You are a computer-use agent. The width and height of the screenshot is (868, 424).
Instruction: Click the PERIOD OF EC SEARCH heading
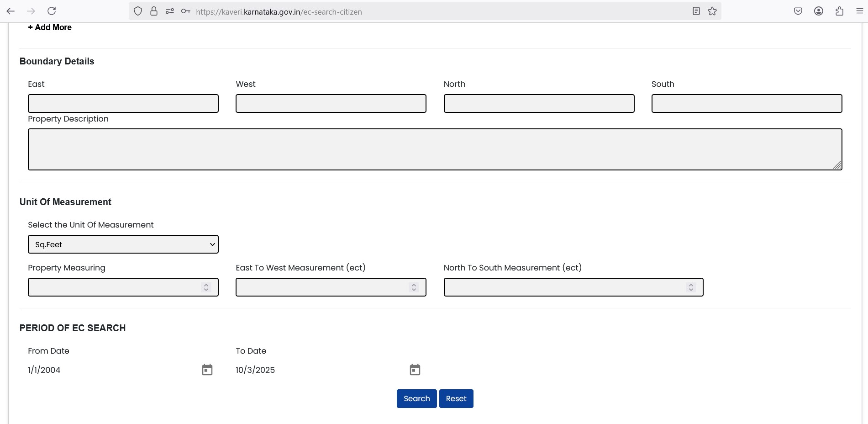[73, 328]
